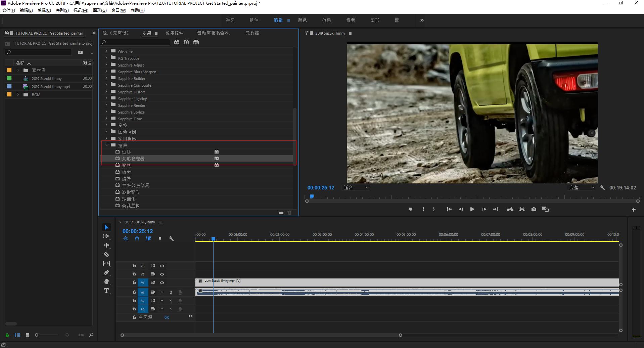Screen dimensions: 644x348
Task: Select the 变形稳定器 effect
Action: 133,159
